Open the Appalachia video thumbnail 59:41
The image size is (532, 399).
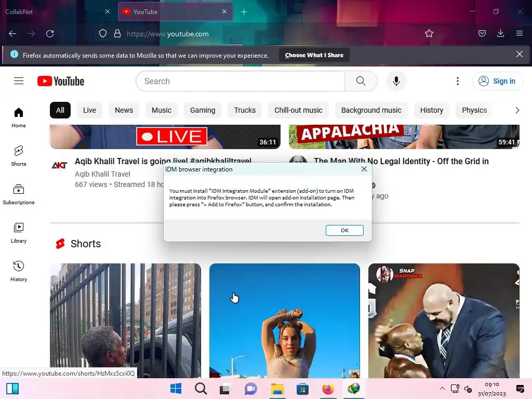(404, 137)
